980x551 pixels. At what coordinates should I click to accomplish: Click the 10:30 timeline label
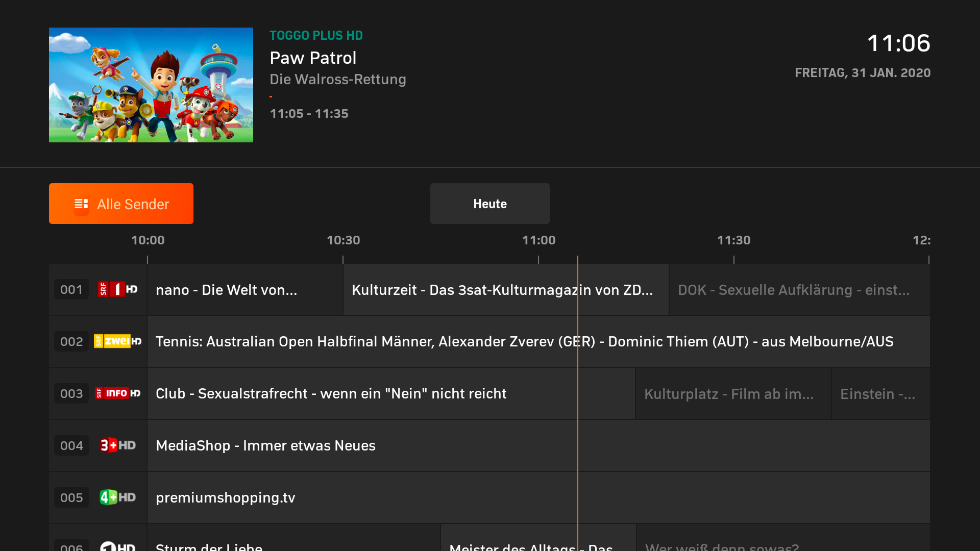pyautogui.click(x=344, y=240)
